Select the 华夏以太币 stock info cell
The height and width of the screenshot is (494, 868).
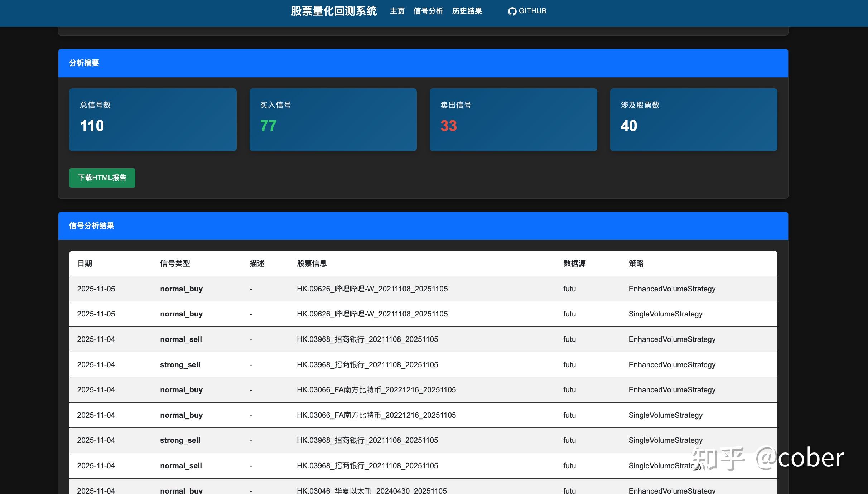[372, 490]
